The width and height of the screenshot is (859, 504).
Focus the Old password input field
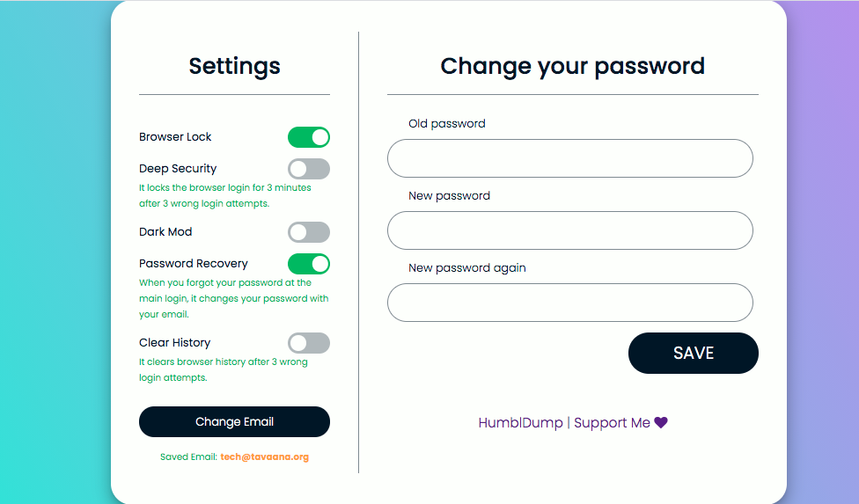pyautogui.click(x=569, y=158)
